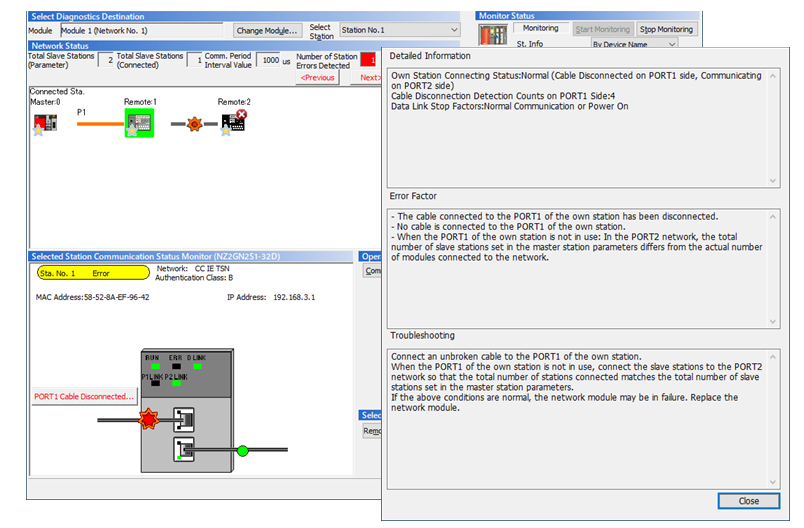The width and height of the screenshot is (804, 528).
Task: Click the Remote:2 disconnected station icon
Action: [233, 123]
